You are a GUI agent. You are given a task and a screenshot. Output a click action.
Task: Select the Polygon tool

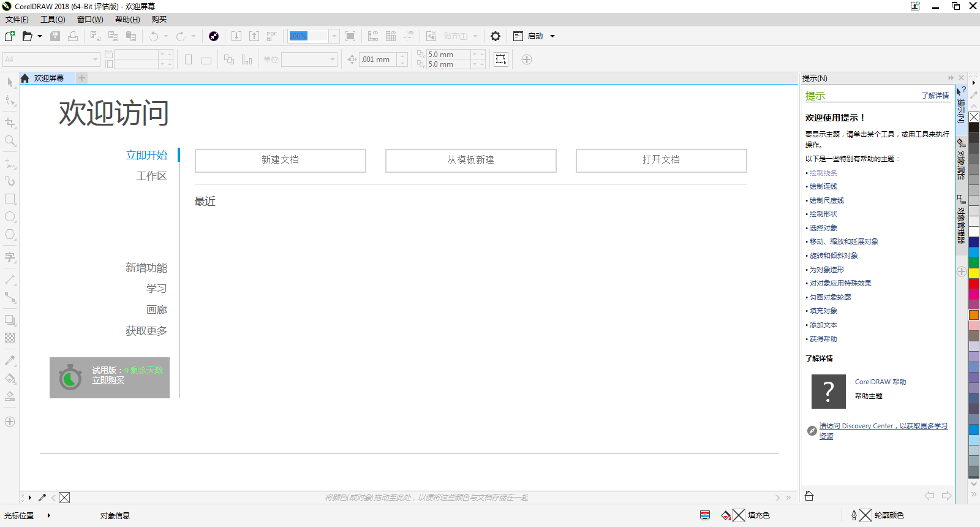10,235
